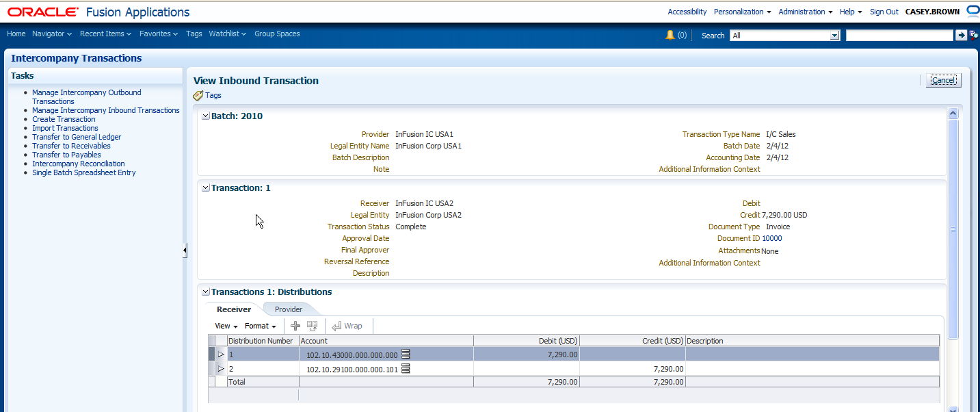Open the advanced search icon
This screenshot has width=980, height=412.
[x=974, y=35]
